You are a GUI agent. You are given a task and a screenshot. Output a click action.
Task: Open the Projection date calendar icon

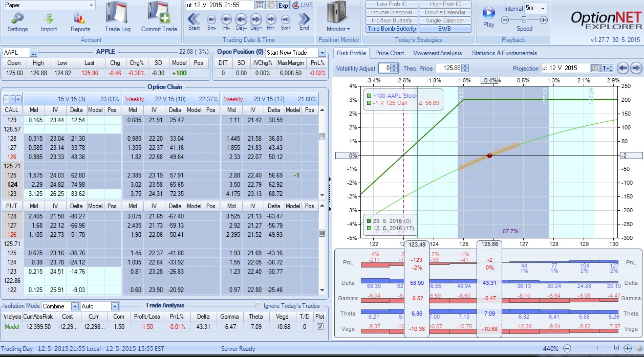coord(595,68)
